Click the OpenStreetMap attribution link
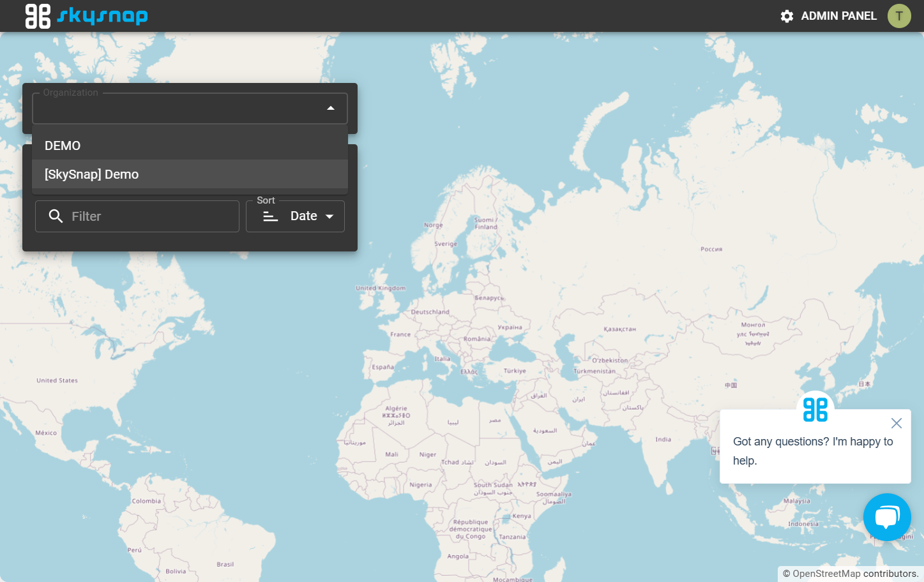The width and height of the screenshot is (924, 582). pos(826,574)
